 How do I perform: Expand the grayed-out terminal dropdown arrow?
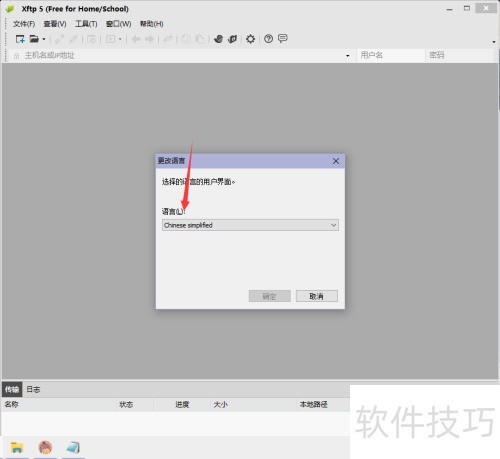tap(120, 39)
